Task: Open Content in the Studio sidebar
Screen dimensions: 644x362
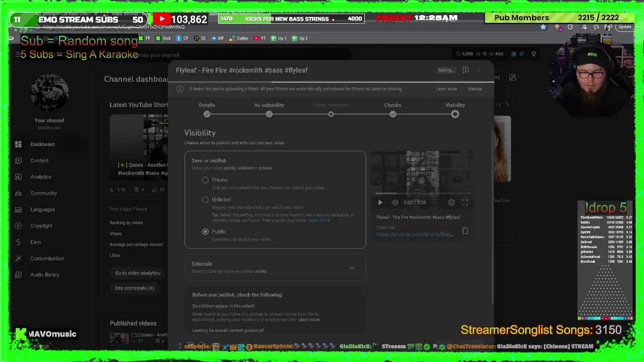Action: [39, 160]
